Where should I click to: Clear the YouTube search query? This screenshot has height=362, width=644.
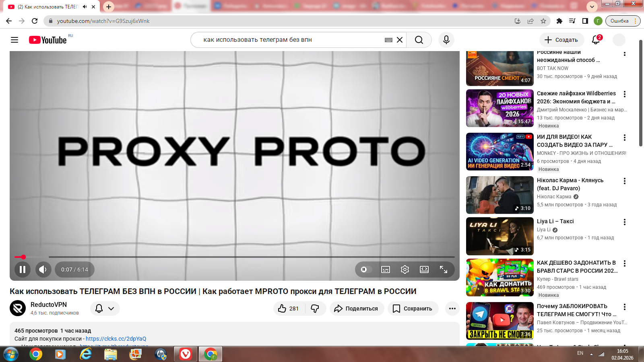(x=400, y=40)
